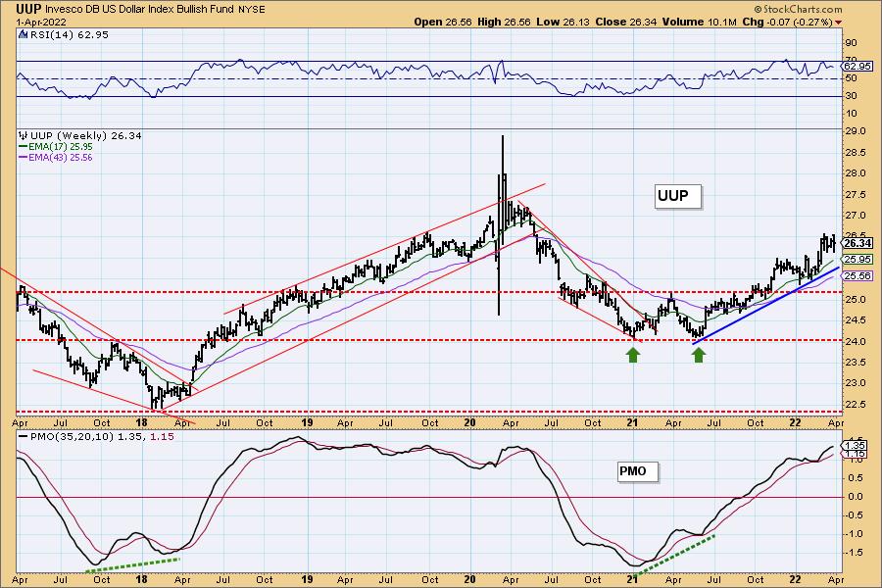The width and height of the screenshot is (882, 588).
Task: Click the 30 label on the RSI axis
Action: [851, 96]
